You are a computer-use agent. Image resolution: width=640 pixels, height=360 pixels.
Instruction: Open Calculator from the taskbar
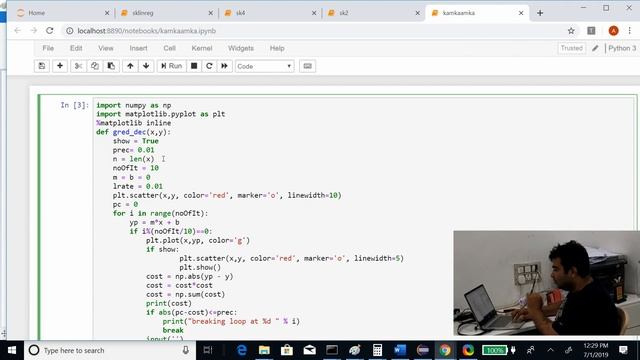click(377, 350)
